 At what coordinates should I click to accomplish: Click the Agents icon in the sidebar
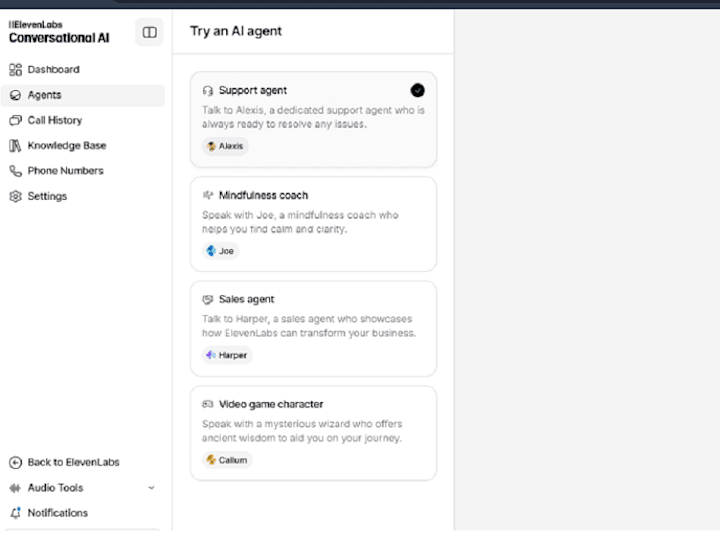[x=16, y=95]
